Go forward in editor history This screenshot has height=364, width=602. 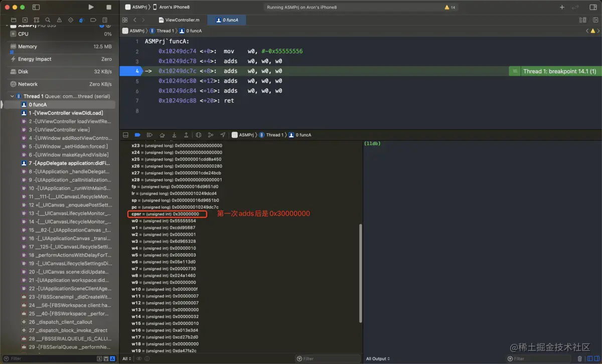click(x=143, y=20)
